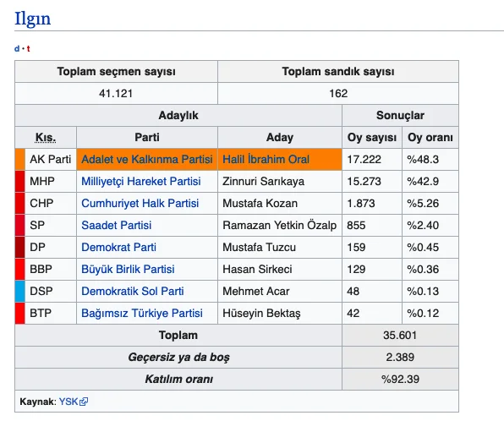Click the Ilgın section heading
This screenshot has height=421, width=504.
[32, 19]
